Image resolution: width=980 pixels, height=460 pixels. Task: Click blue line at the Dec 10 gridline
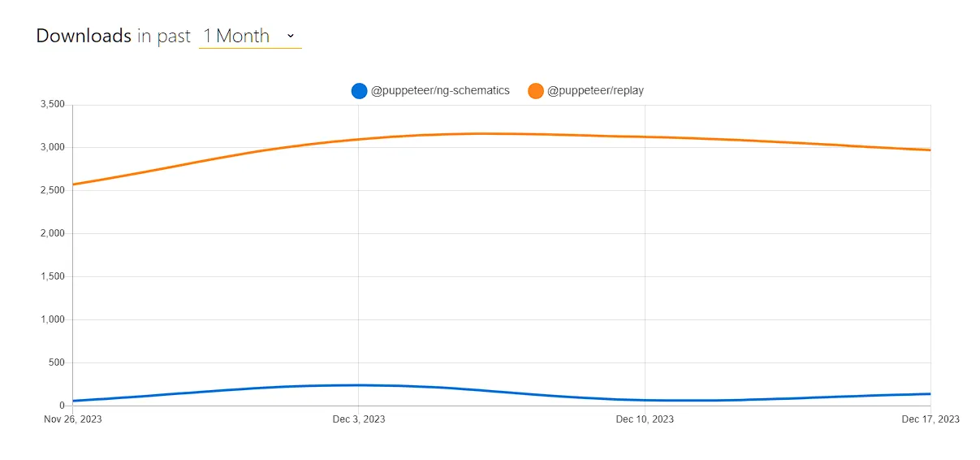click(645, 400)
